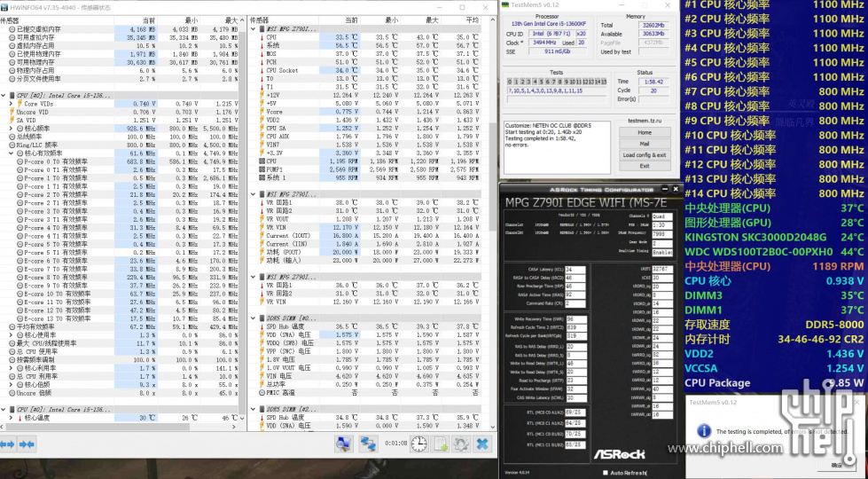
Task: Click lightning icon beside Uncore VID
Action: (12, 112)
